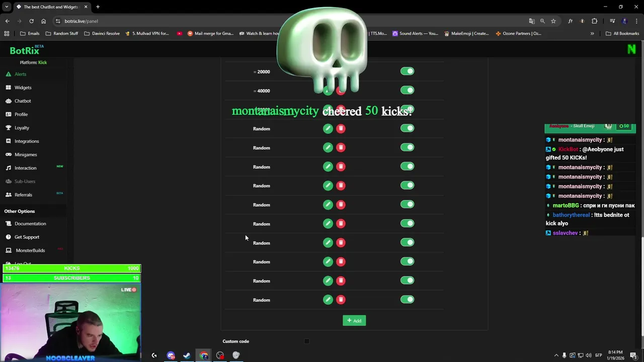Click the Minigames gamepad icon
This screenshot has height=362, width=644.
(9, 154)
